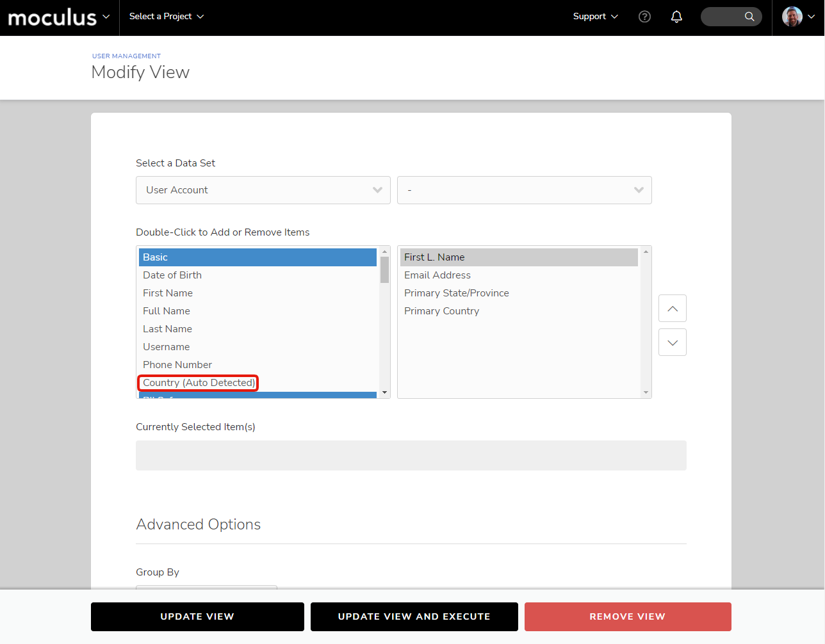Open the User Account data set dropdown
The height and width of the screenshot is (644, 825).
tap(263, 190)
